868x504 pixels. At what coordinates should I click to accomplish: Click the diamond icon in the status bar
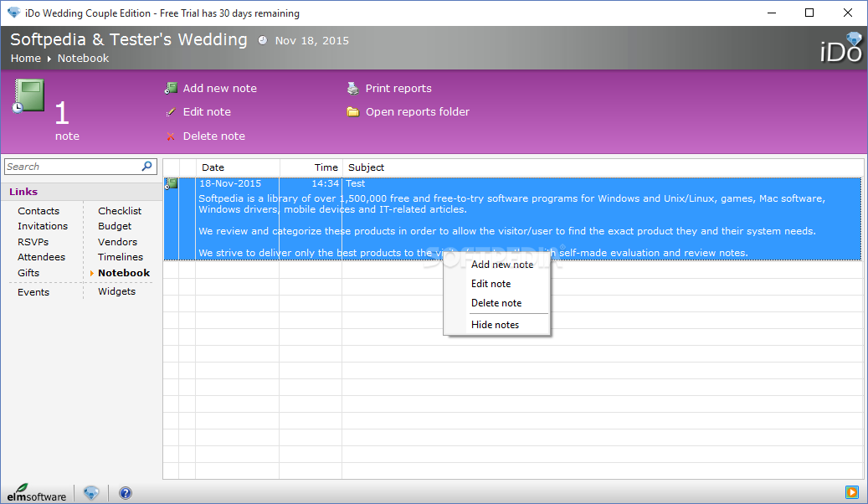[91, 492]
